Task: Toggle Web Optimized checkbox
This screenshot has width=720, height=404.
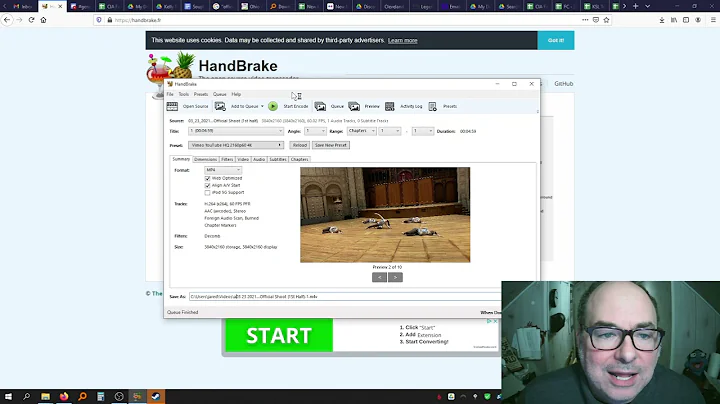Action: (208, 178)
